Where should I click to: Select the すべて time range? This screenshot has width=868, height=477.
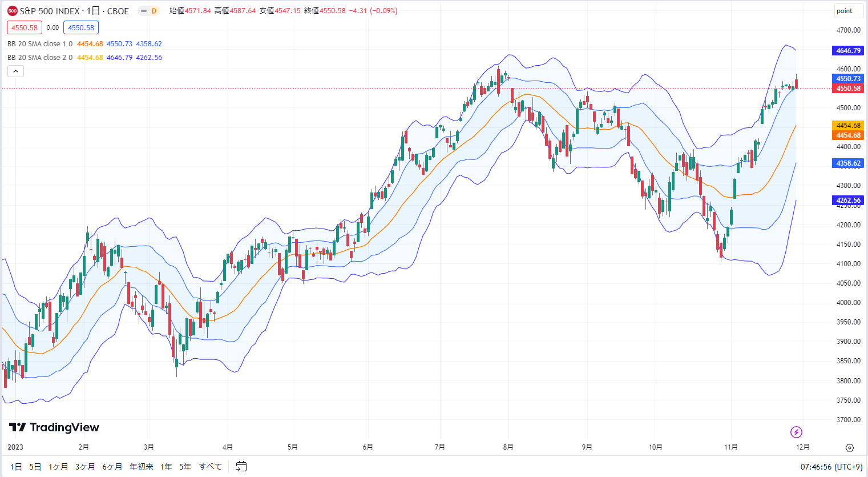[x=211, y=467]
